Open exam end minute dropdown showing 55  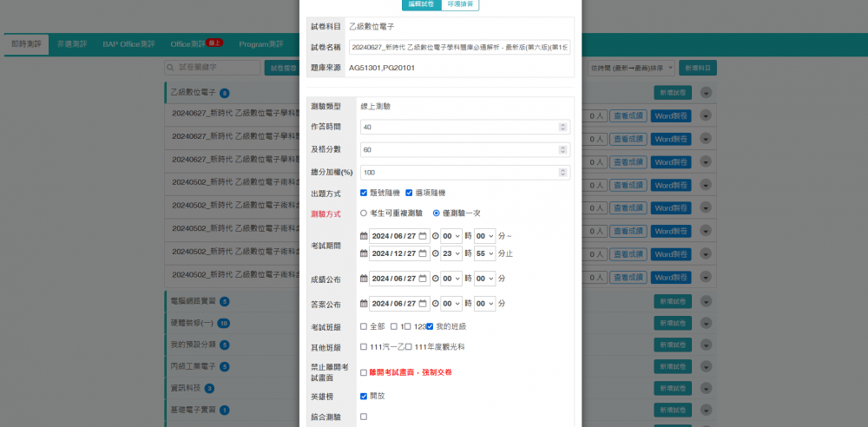coord(484,253)
